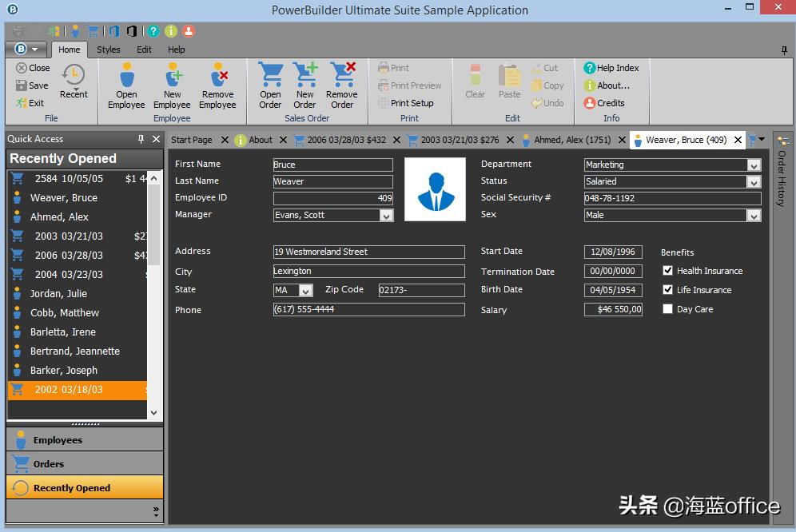The width and height of the screenshot is (796, 532).
Task: Expand the Manager combo box
Action: [x=385, y=215]
